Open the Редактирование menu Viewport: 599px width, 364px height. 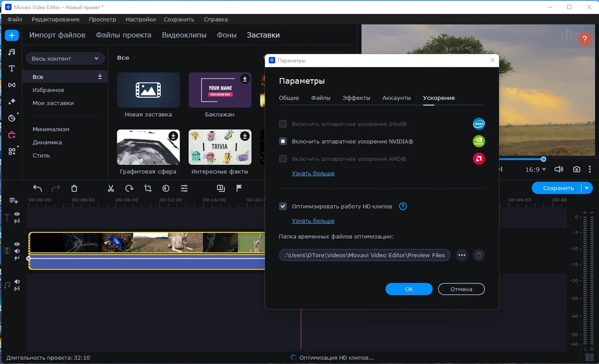click(55, 19)
